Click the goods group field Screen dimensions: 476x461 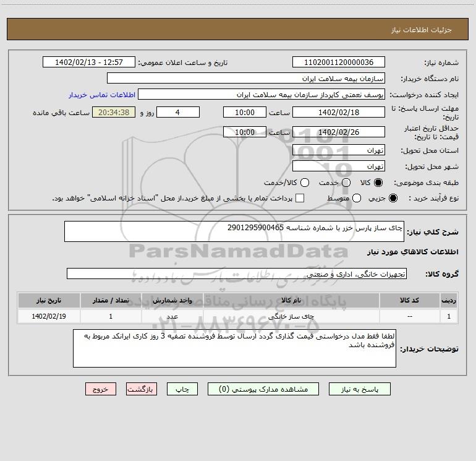pos(237,274)
